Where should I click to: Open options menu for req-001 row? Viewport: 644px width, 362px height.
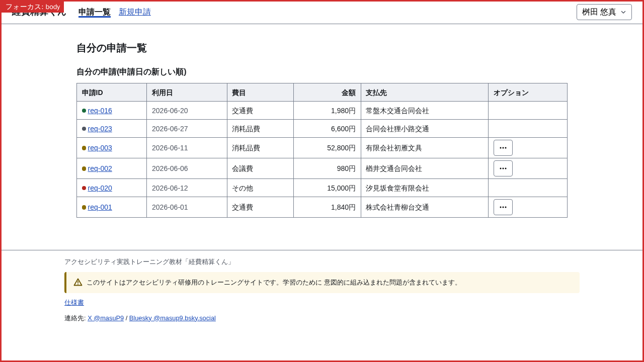[x=503, y=207]
